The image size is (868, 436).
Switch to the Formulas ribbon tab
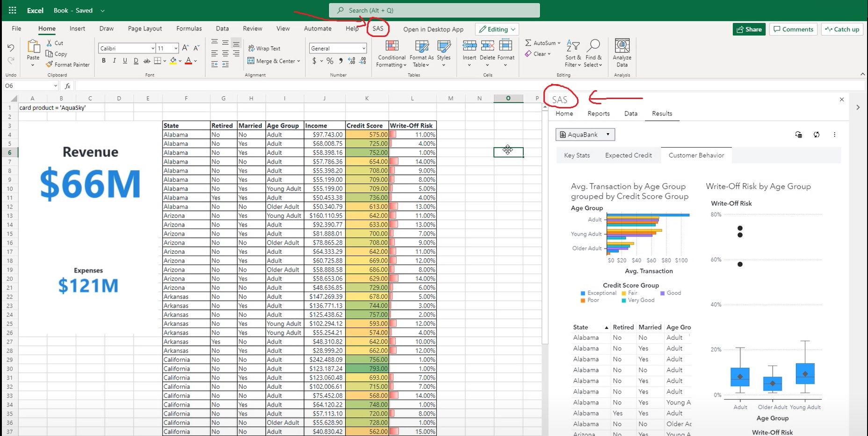pyautogui.click(x=189, y=29)
